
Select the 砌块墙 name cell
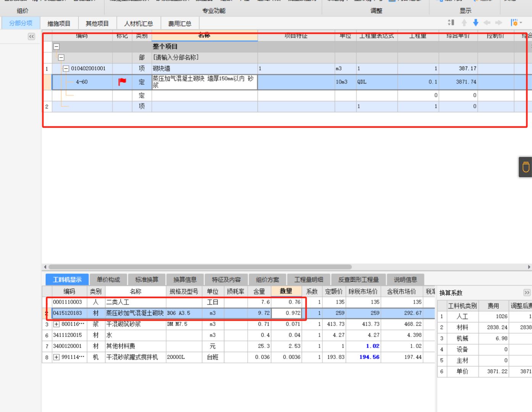pos(204,69)
